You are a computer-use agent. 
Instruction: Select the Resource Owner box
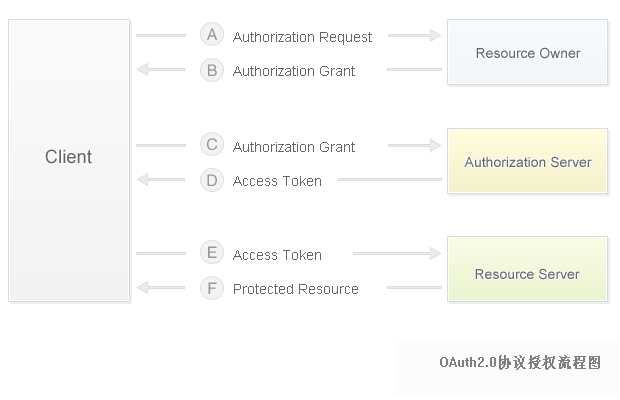point(527,53)
